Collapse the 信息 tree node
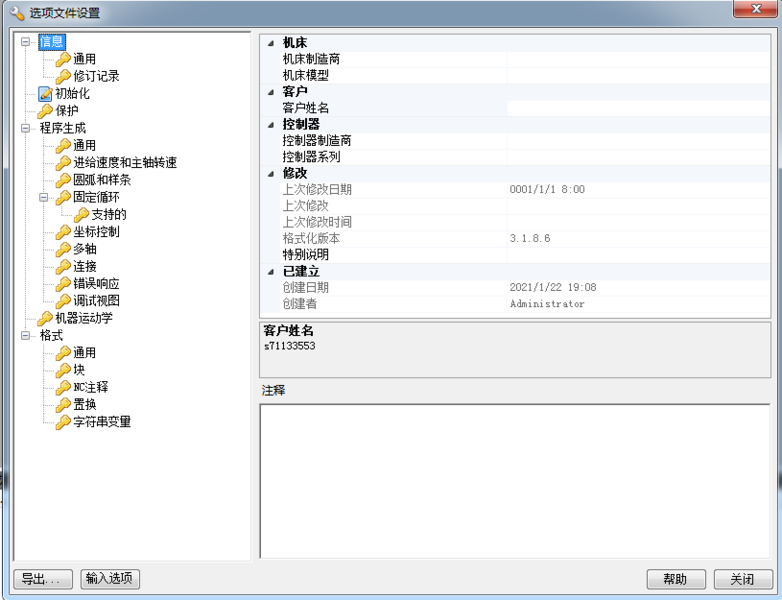The height and width of the screenshot is (600, 782). point(25,42)
